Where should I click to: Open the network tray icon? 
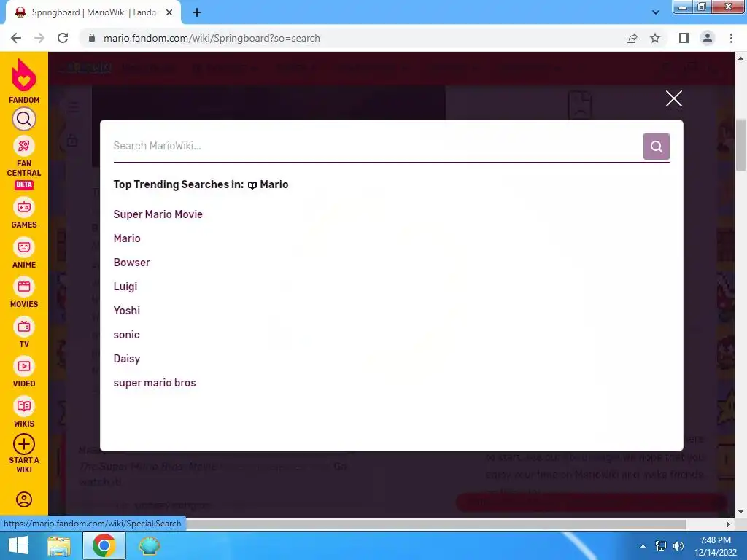click(x=661, y=546)
